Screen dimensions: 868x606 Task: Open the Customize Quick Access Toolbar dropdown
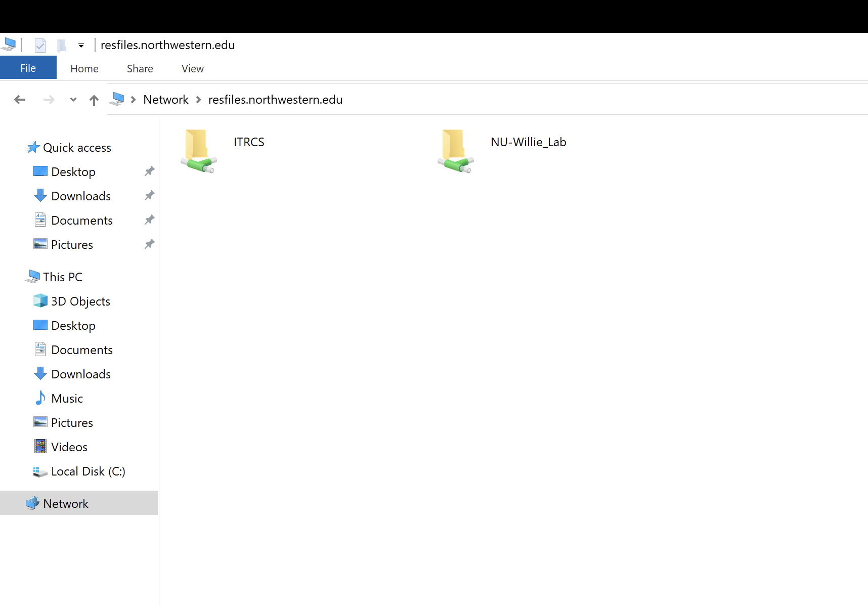pyautogui.click(x=81, y=46)
